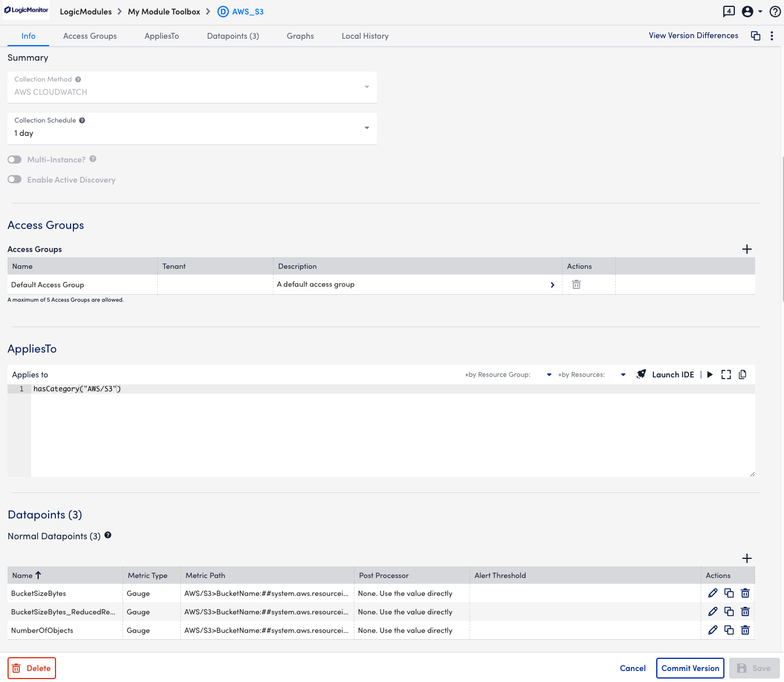Open the help question mark icon

click(775, 12)
